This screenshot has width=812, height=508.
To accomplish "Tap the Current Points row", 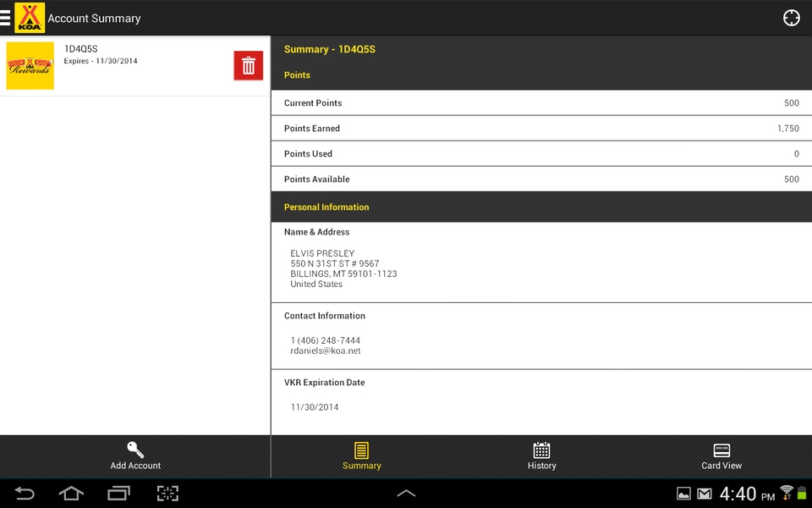I will 541,102.
